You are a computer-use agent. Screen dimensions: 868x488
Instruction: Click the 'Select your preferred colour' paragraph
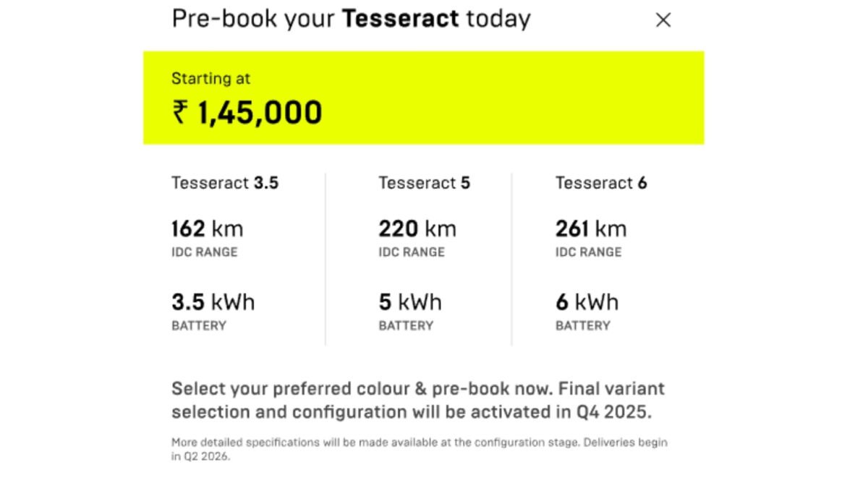(x=417, y=401)
